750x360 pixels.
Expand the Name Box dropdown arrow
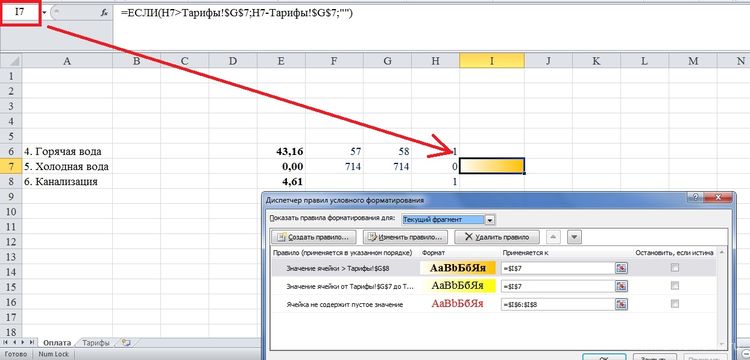(x=44, y=13)
